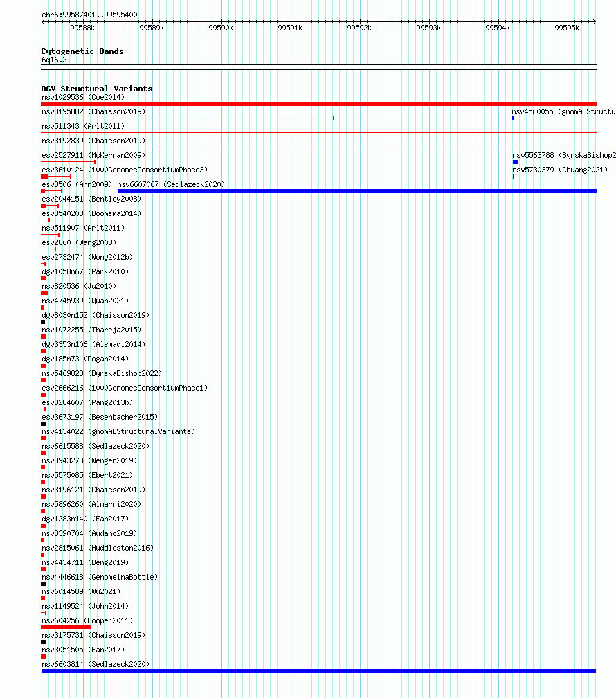Click the blue nsv5563788 variant glyph
Viewport: 616px width, 698px height.
click(516, 162)
